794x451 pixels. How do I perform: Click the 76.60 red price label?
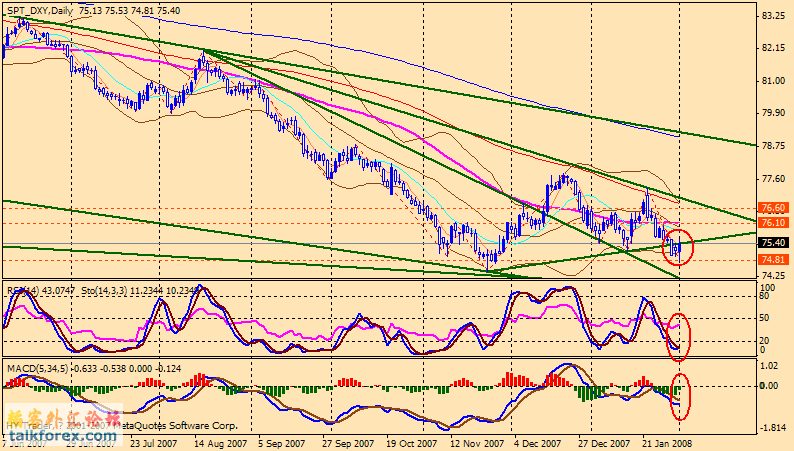click(773, 208)
